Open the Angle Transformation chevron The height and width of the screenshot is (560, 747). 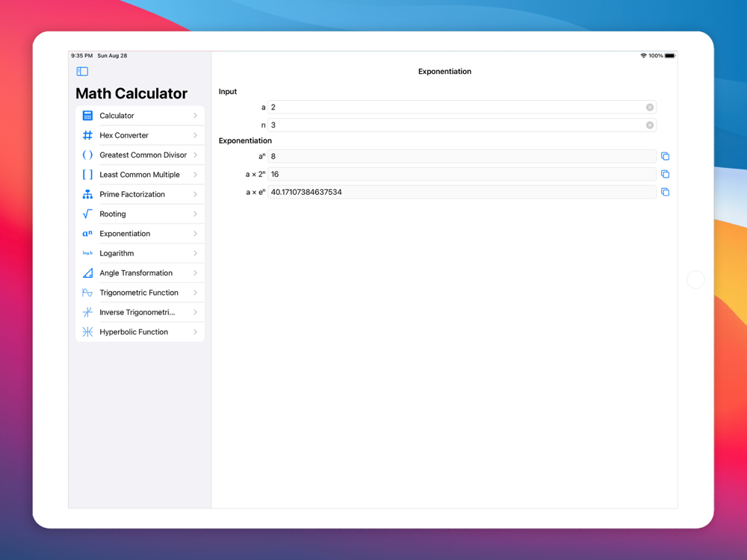click(195, 273)
